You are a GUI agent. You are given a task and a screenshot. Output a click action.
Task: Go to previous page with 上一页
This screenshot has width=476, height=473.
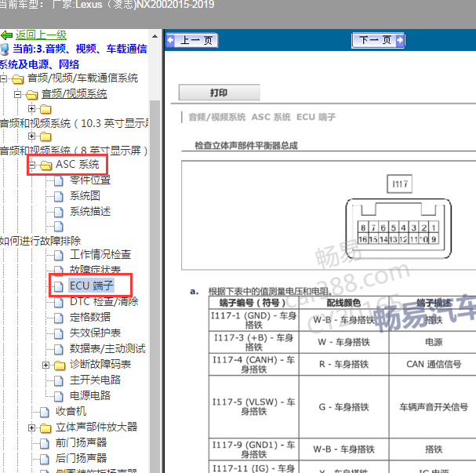(192, 40)
